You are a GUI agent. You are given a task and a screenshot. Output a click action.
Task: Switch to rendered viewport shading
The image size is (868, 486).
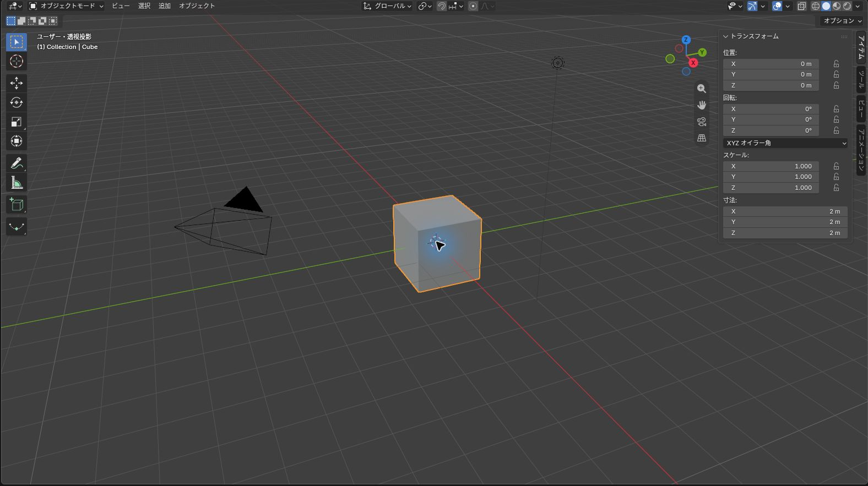(847, 6)
